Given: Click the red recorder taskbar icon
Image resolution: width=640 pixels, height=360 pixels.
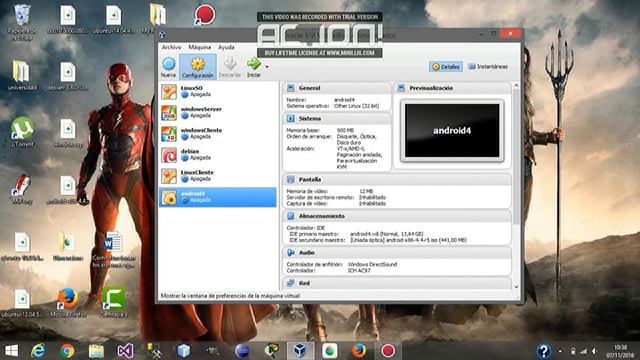Looking at the screenshot, I should point(388,351).
